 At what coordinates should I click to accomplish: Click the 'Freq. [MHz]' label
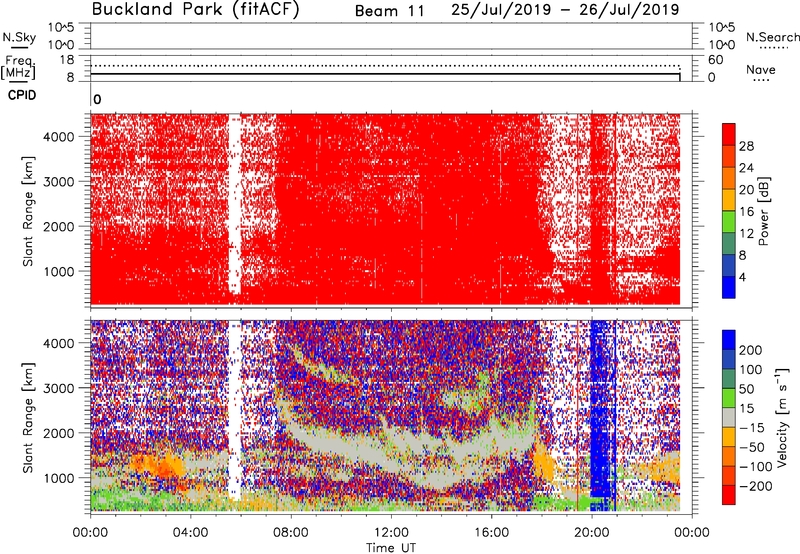[19, 67]
